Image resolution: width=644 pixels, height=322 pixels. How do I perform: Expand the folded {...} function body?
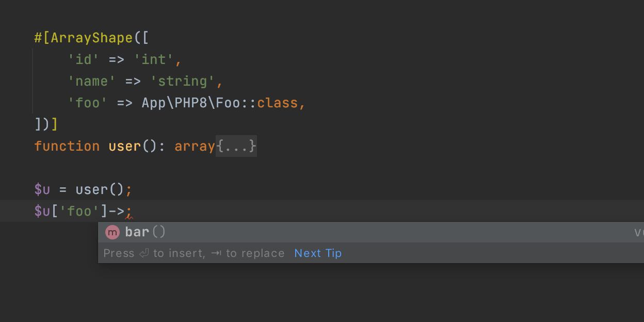click(x=236, y=146)
